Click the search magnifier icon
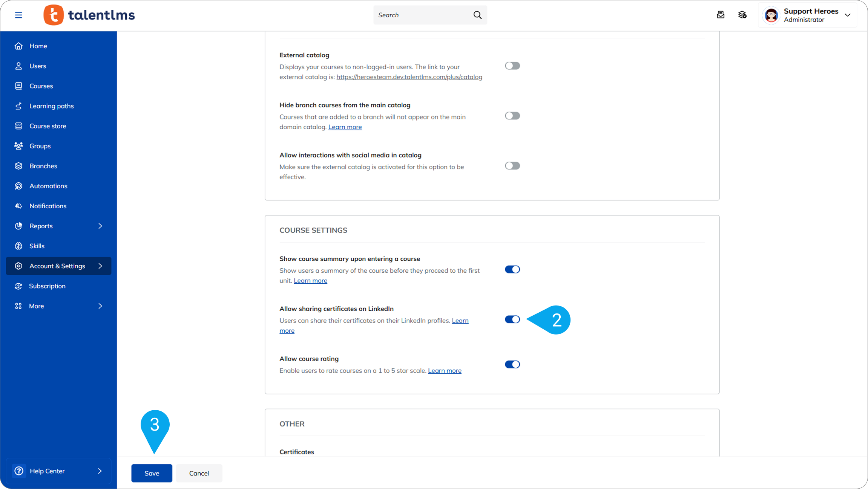The height and width of the screenshot is (489, 868). (477, 15)
